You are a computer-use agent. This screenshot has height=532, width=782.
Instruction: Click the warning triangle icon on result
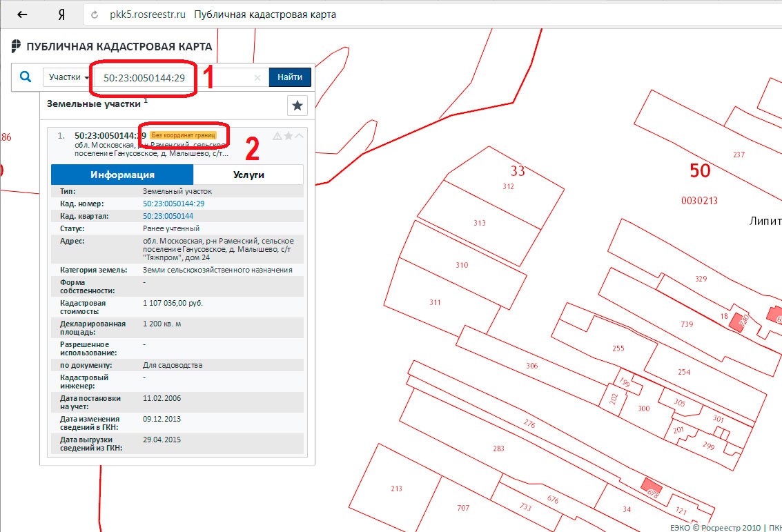pyautogui.click(x=277, y=136)
